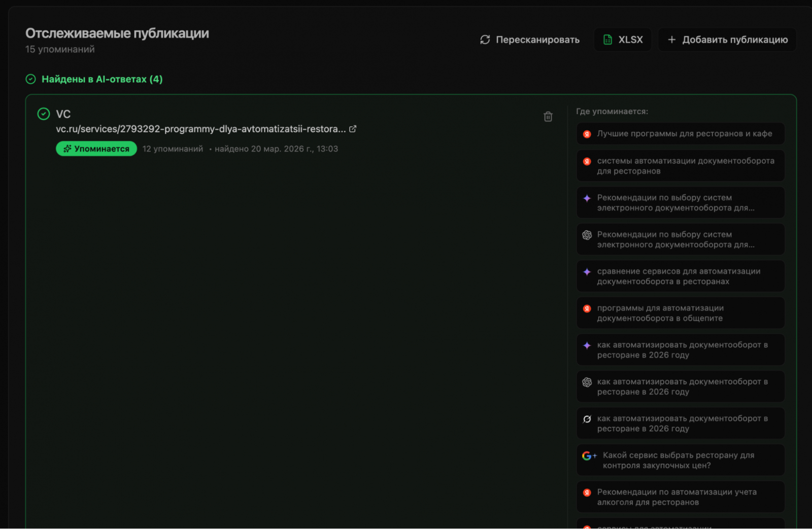Image resolution: width=812 pixels, height=529 pixels.
Task: Open the external link icon next to vc.ru URL
Action: click(353, 129)
